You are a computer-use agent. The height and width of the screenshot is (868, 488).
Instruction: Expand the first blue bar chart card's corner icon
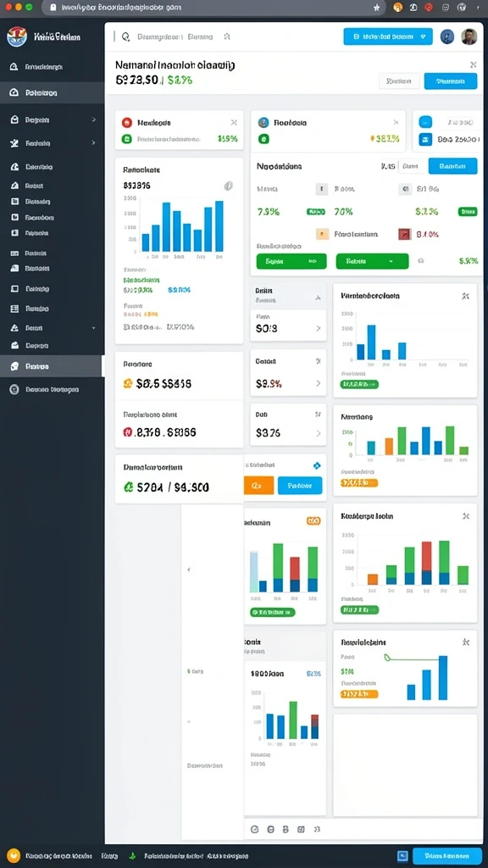[466, 296]
